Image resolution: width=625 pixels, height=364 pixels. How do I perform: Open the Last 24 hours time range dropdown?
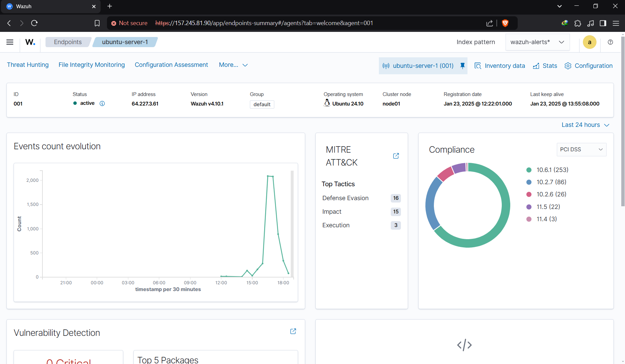(585, 125)
